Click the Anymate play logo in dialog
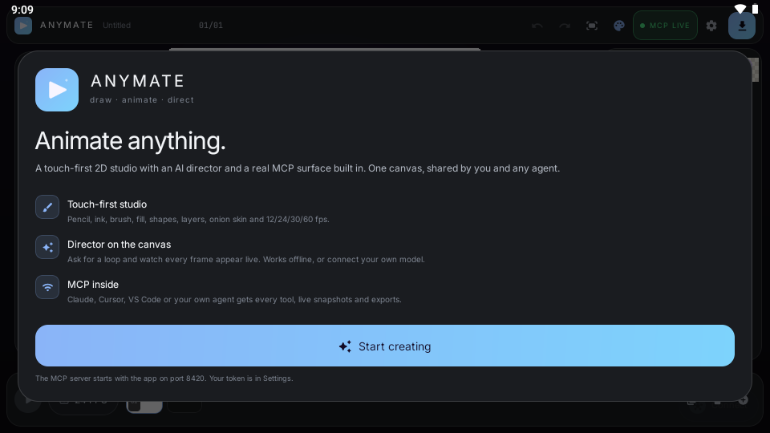770x433 pixels. [x=56, y=90]
